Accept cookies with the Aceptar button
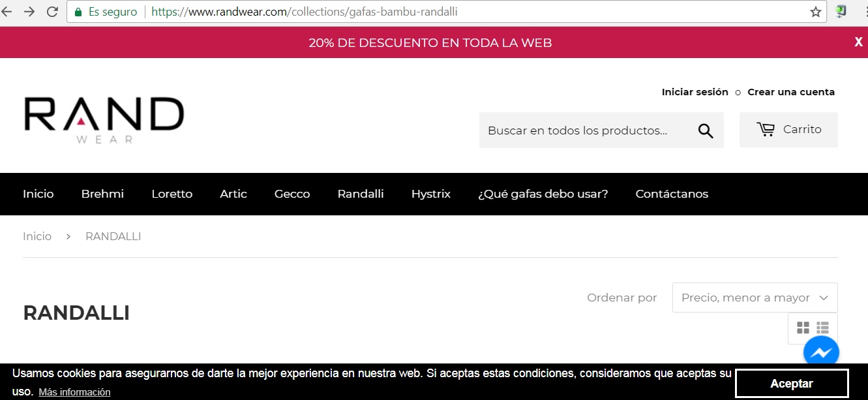The width and height of the screenshot is (868, 400). [x=792, y=384]
